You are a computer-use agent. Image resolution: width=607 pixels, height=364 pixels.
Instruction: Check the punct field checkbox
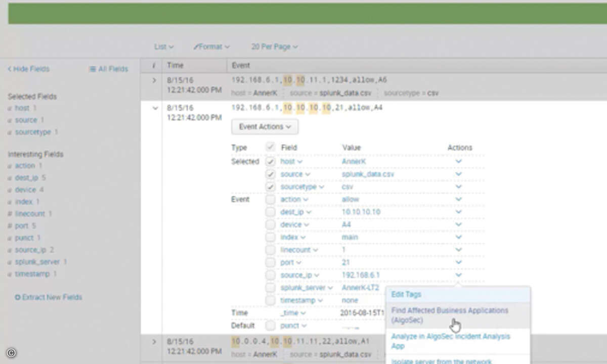[x=271, y=326]
